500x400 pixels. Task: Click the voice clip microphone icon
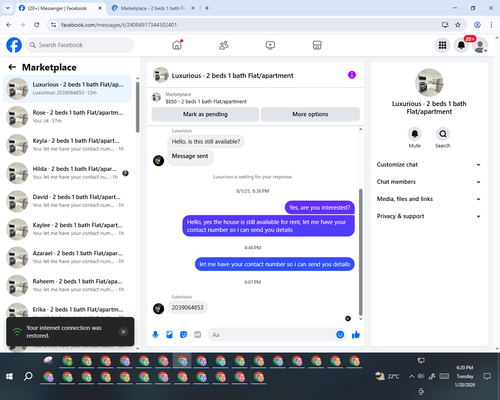155,334
